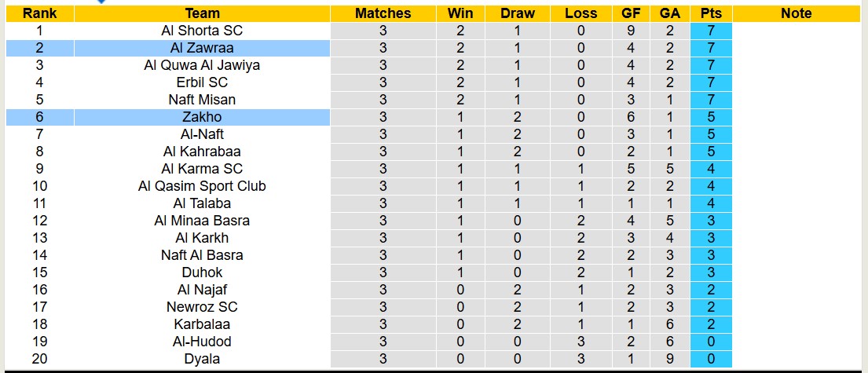
Task: Click the Draw column header
Action: (517, 13)
